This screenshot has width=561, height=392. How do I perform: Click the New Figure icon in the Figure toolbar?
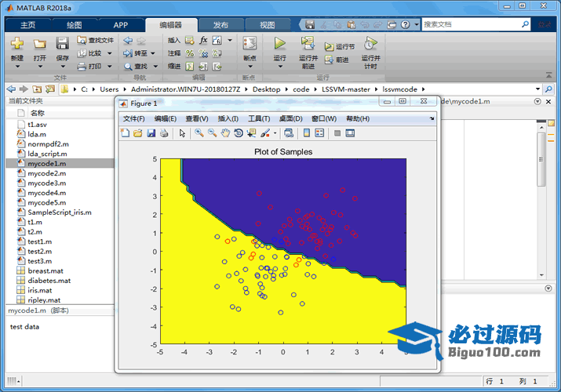tap(125, 133)
